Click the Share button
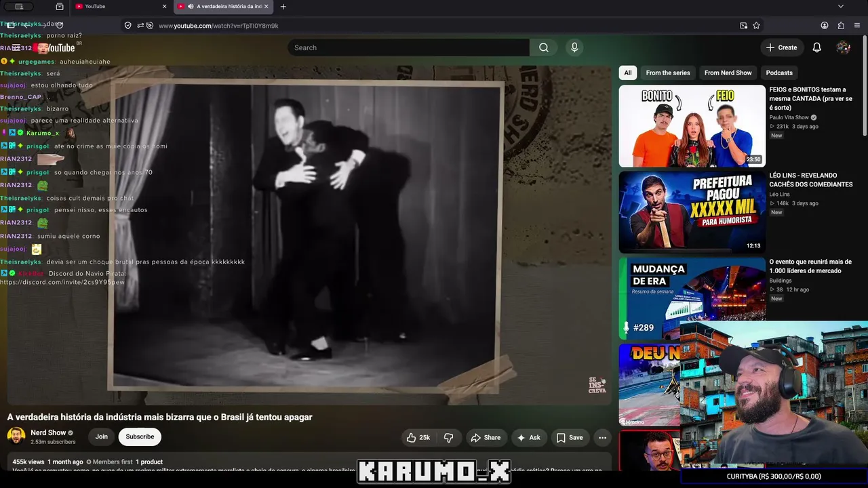 coord(486,437)
